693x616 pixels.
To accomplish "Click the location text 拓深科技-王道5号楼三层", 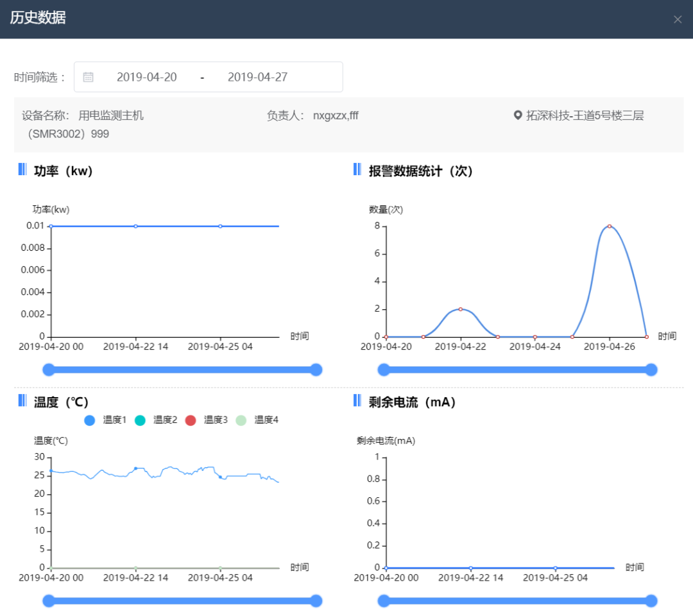I will click(x=585, y=116).
